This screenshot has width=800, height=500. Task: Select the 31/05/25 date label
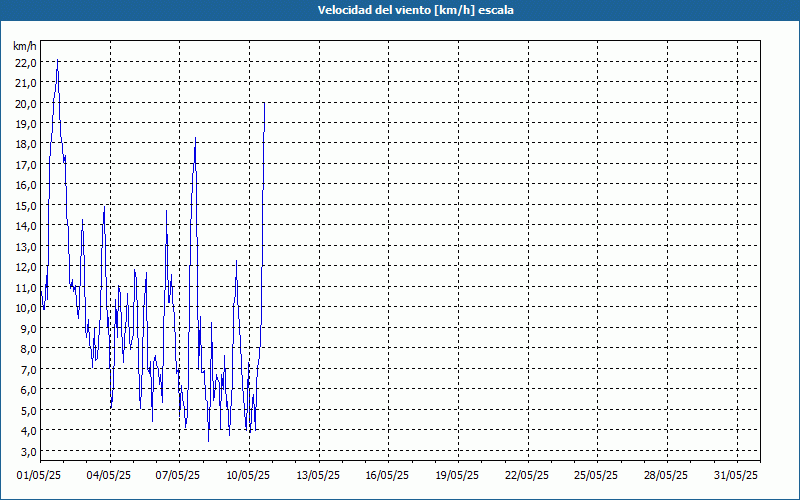click(736, 475)
